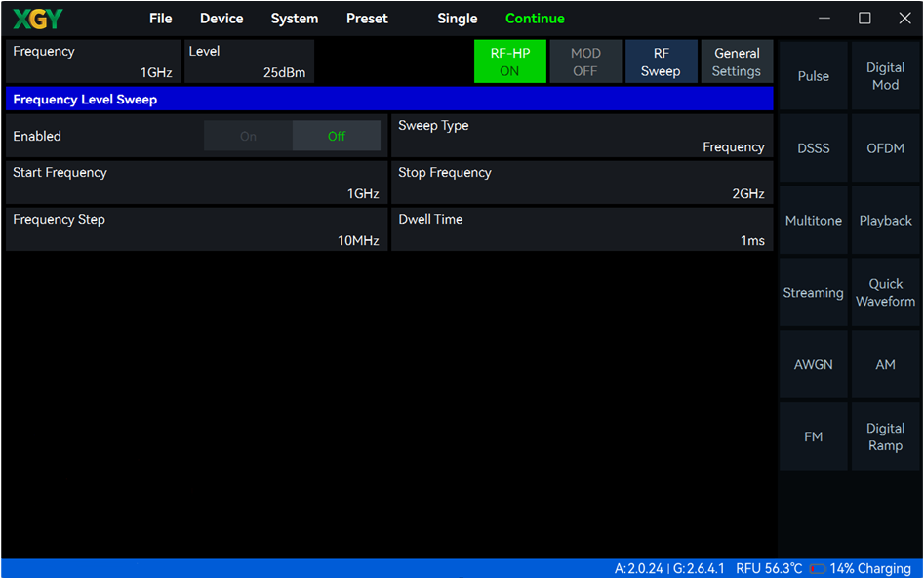Edit the Frequency Step value

pos(197,229)
